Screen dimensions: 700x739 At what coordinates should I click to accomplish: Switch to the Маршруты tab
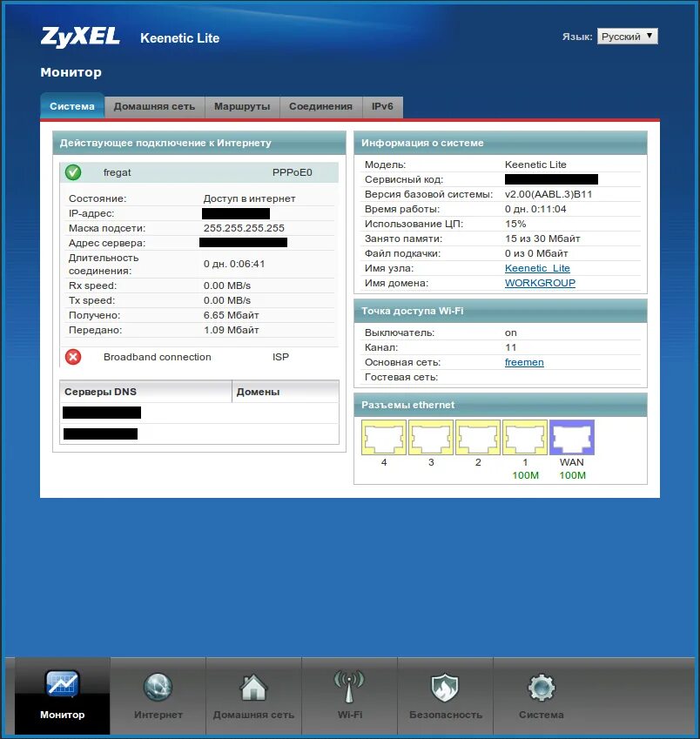click(x=242, y=106)
